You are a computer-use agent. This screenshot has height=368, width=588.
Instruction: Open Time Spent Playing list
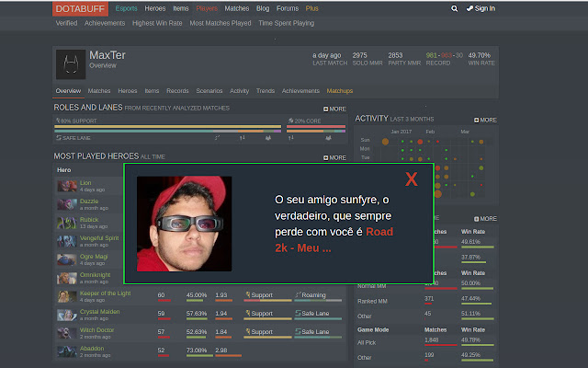286,23
